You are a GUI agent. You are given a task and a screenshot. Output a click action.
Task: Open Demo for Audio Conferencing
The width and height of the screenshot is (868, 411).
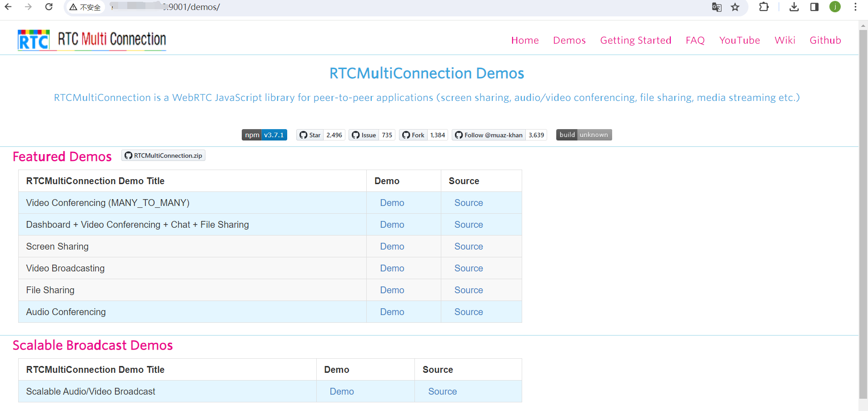[x=392, y=312]
